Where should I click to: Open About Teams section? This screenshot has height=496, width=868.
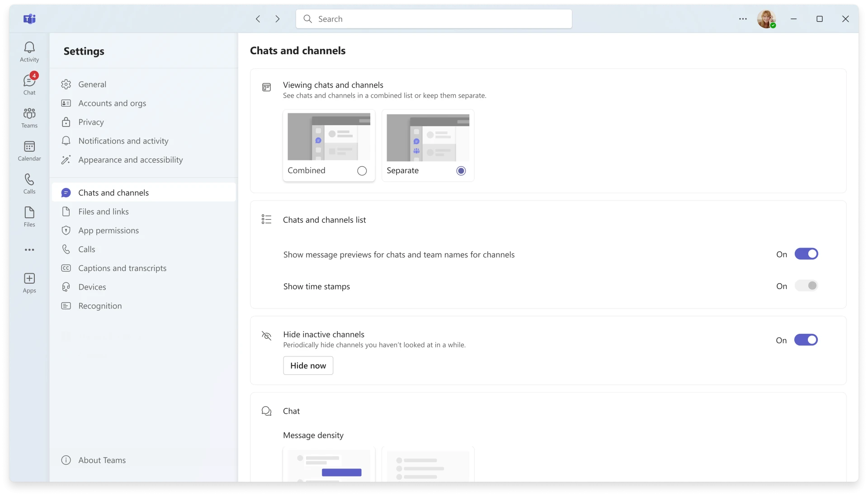[x=102, y=460]
